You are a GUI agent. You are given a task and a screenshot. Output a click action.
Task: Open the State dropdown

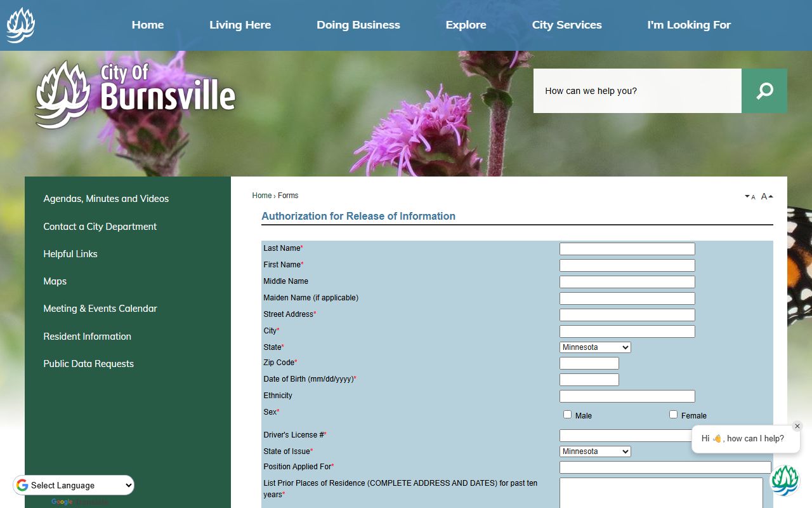tap(595, 347)
